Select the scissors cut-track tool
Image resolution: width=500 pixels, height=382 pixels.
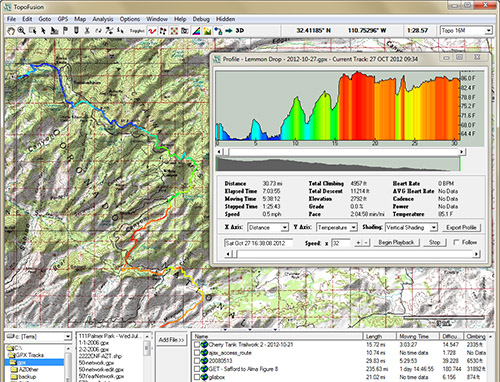click(87, 31)
